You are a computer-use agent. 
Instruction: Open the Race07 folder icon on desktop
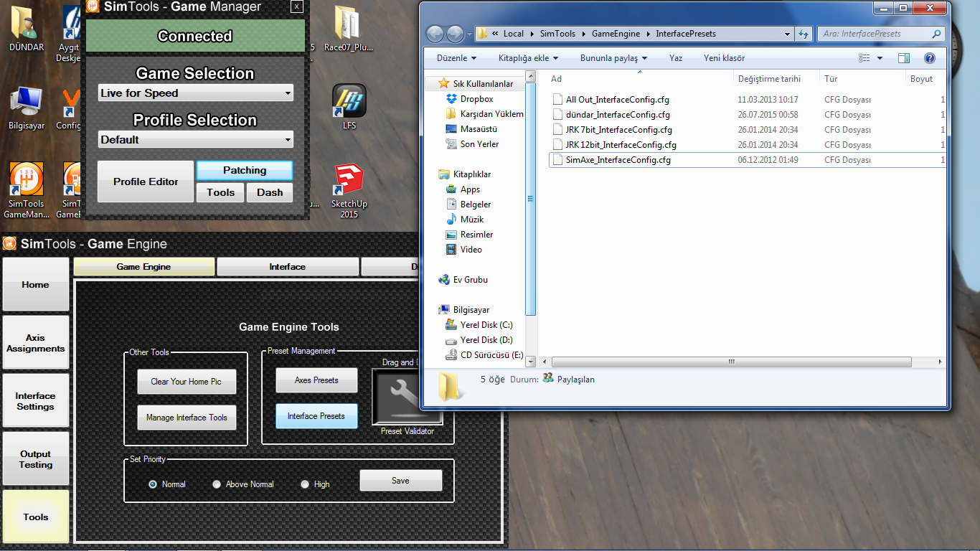(x=349, y=24)
